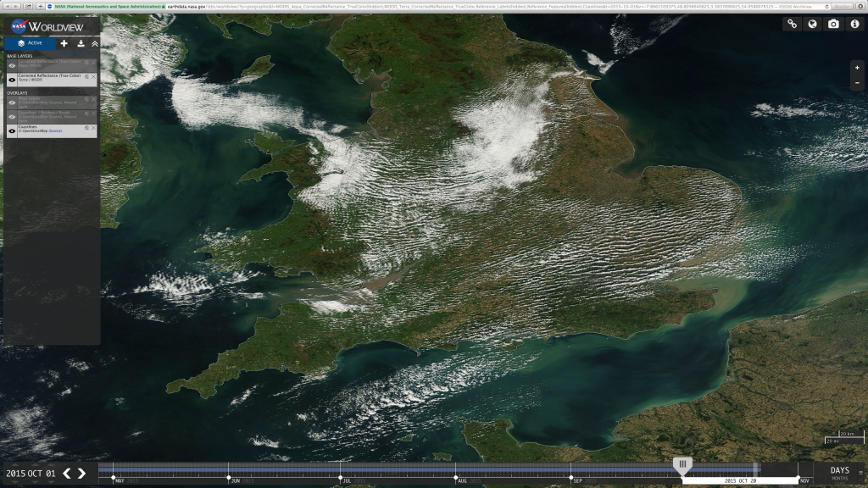Open the information menu icon
The width and height of the screenshot is (868, 488).
(854, 24)
